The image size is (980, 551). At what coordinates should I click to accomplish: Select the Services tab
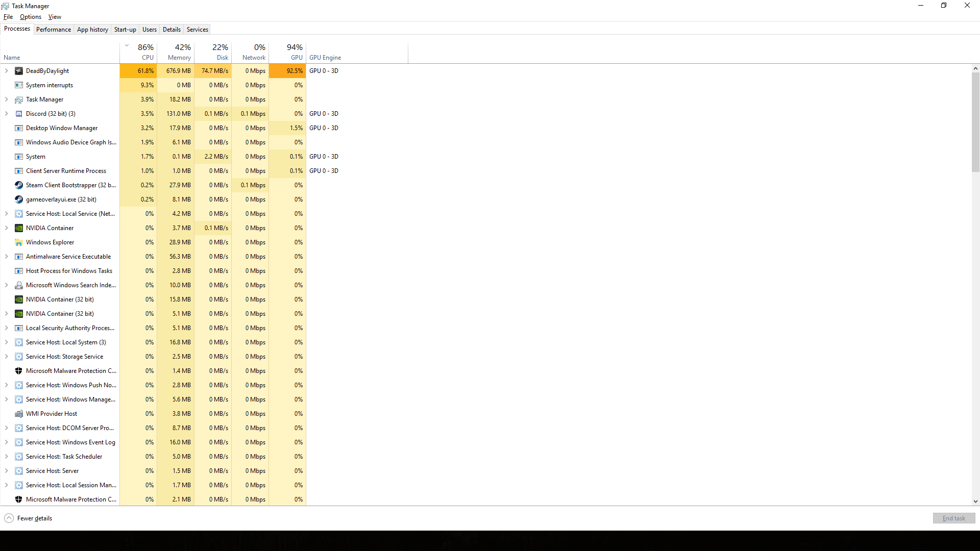[197, 29]
